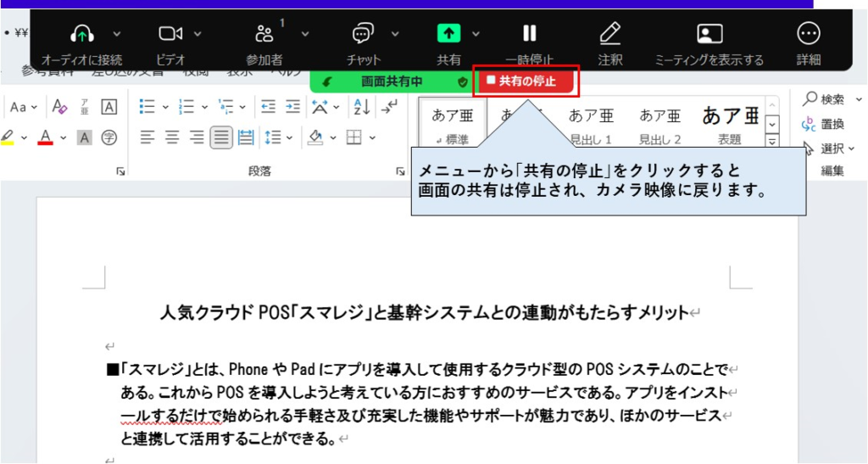Open the numbering style dropdown

(x=204, y=107)
